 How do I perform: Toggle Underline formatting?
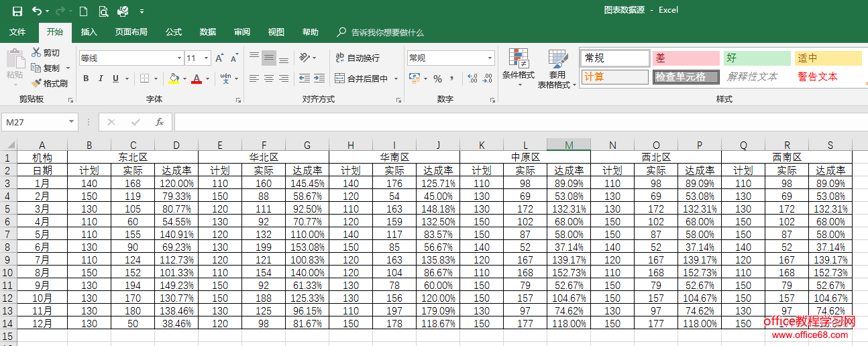click(115, 78)
